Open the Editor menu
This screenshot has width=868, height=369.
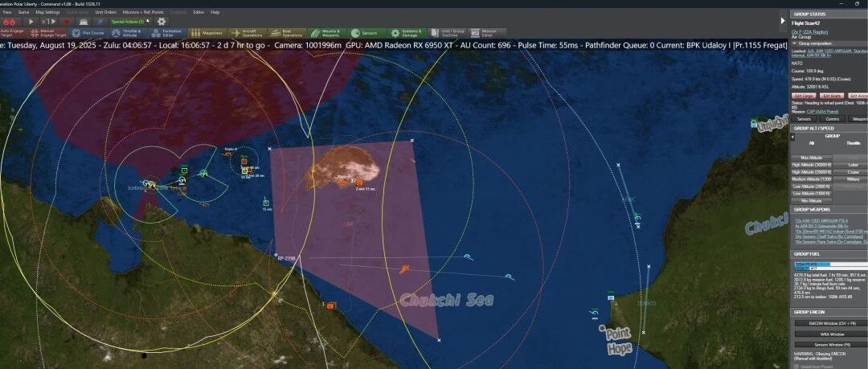coord(199,11)
